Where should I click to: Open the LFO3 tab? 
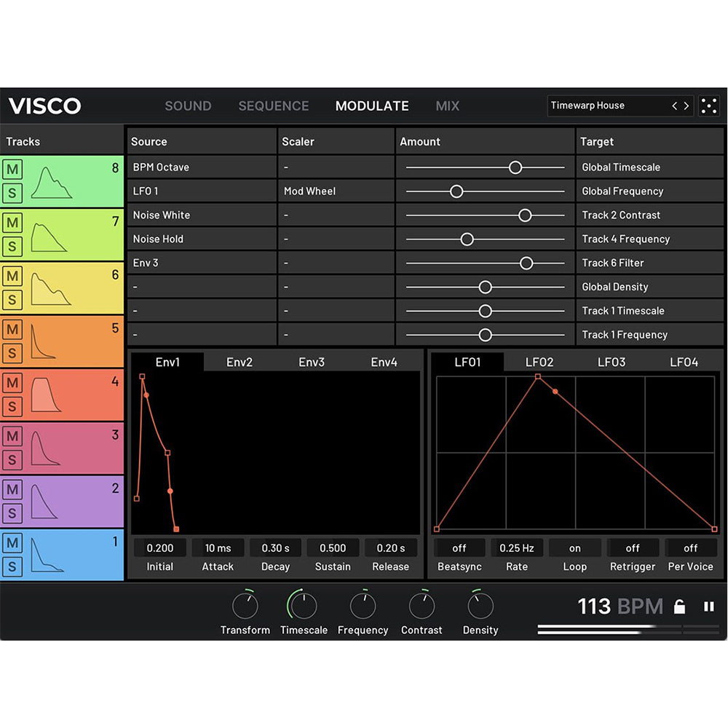(612, 361)
